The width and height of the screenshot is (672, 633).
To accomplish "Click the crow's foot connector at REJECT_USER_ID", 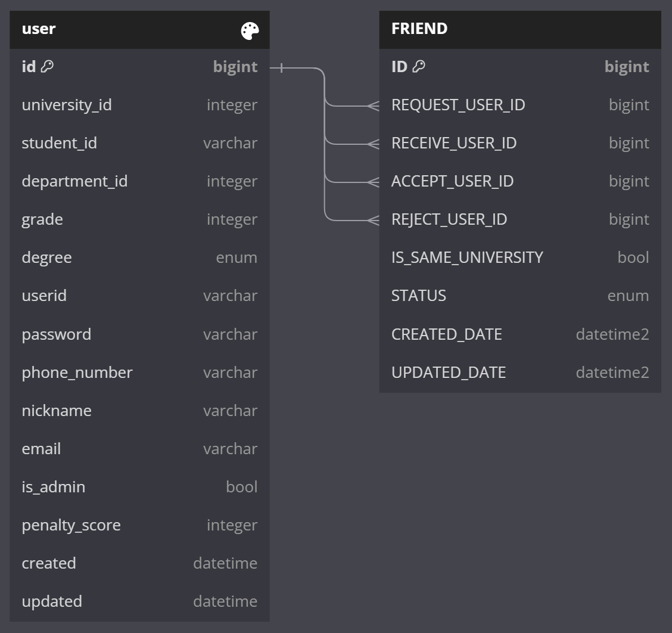I will pos(374,221).
